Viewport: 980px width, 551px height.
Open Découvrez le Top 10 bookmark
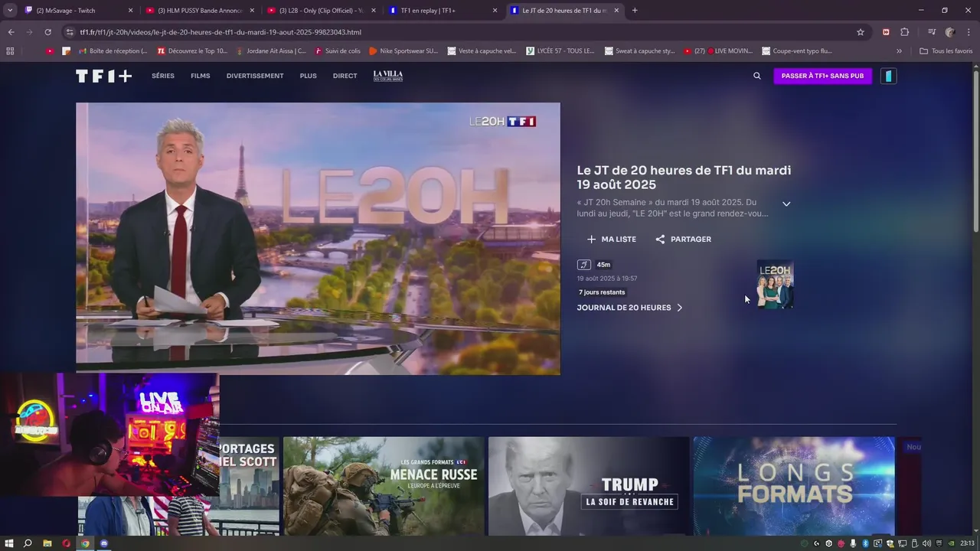click(x=192, y=51)
